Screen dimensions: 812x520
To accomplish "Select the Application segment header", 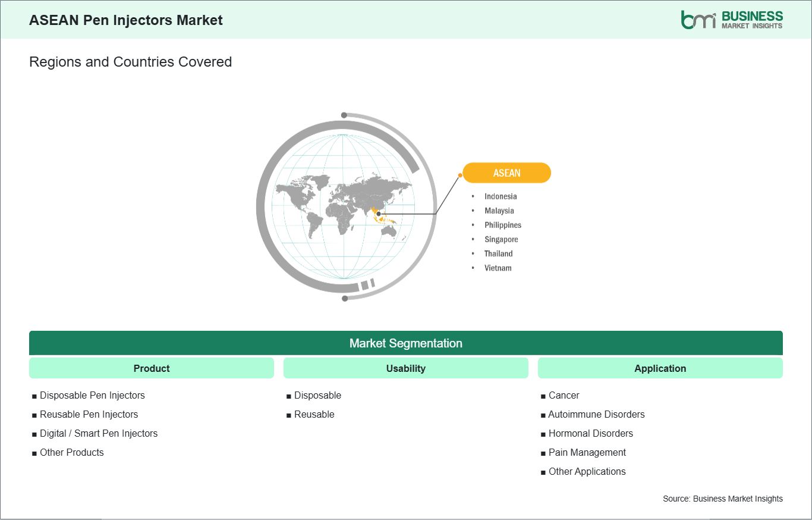I will click(x=660, y=368).
